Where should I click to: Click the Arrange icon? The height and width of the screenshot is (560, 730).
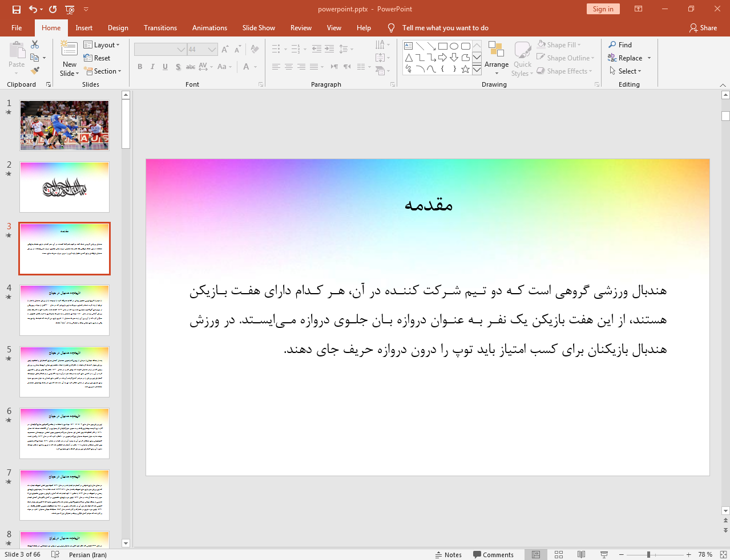point(496,50)
